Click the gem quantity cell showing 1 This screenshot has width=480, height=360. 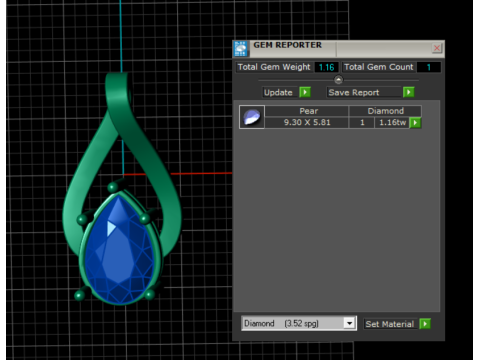[362, 122]
